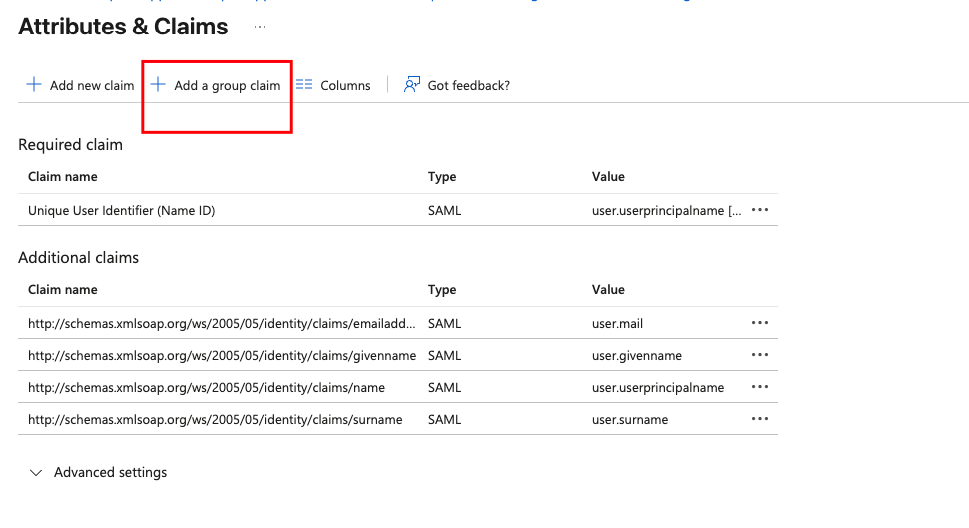Image resolution: width=969 pixels, height=528 pixels.
Task: Click the plus icon for Add new claim
Action: click(34, 85)
